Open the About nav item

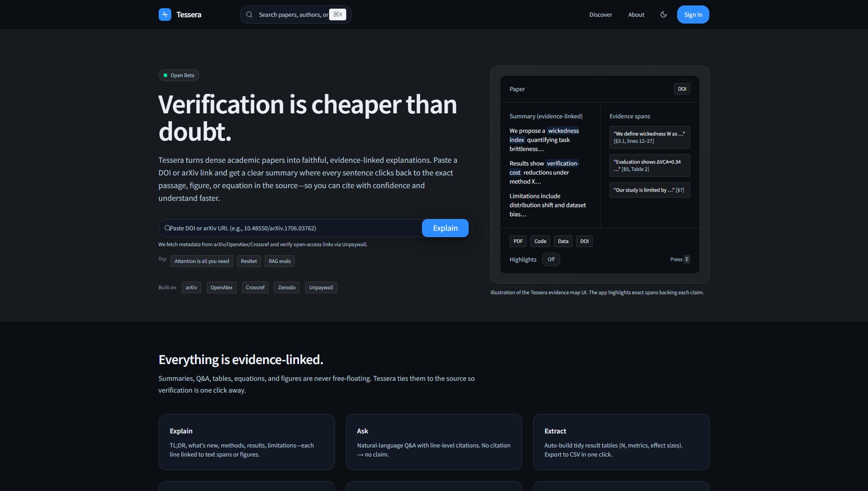[636, 15]
